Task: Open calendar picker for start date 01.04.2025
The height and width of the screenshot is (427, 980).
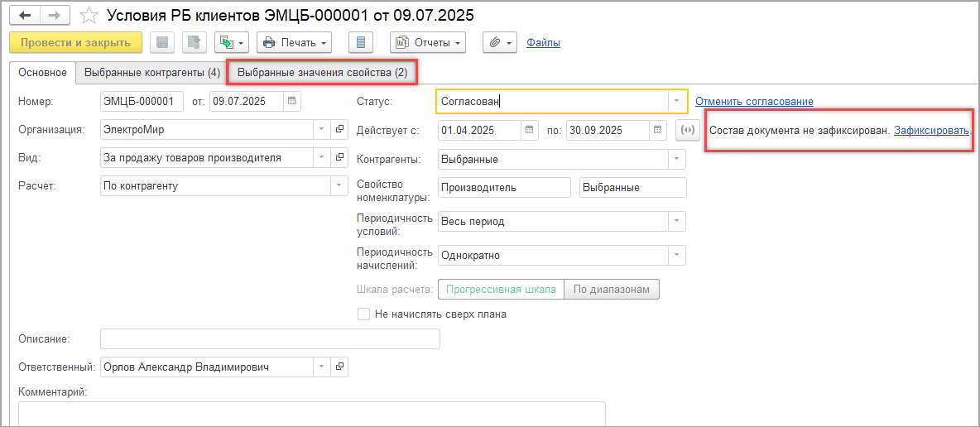Action: click(x=530, y=130)
